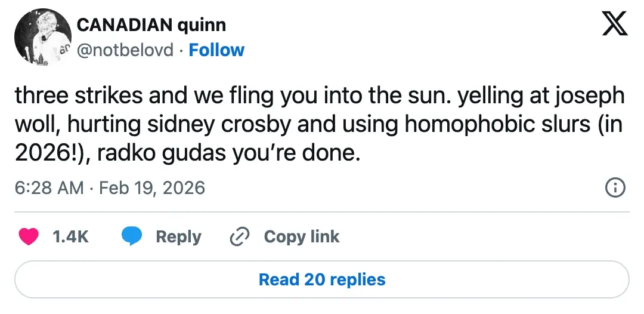This screenshot has height=314, width=644.
Task: Click the Copy link text
Action: pos(302,237)
